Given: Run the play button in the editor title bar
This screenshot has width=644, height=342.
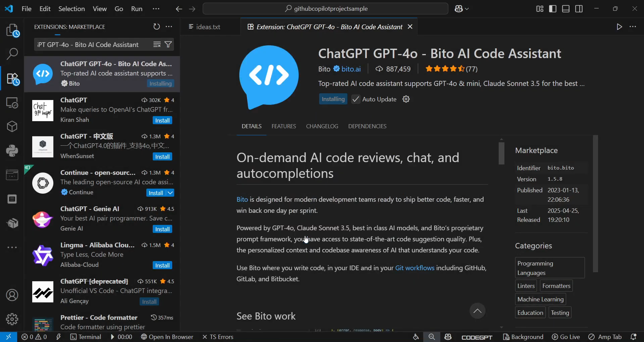Looking at the screenshot, I should 620,27.
